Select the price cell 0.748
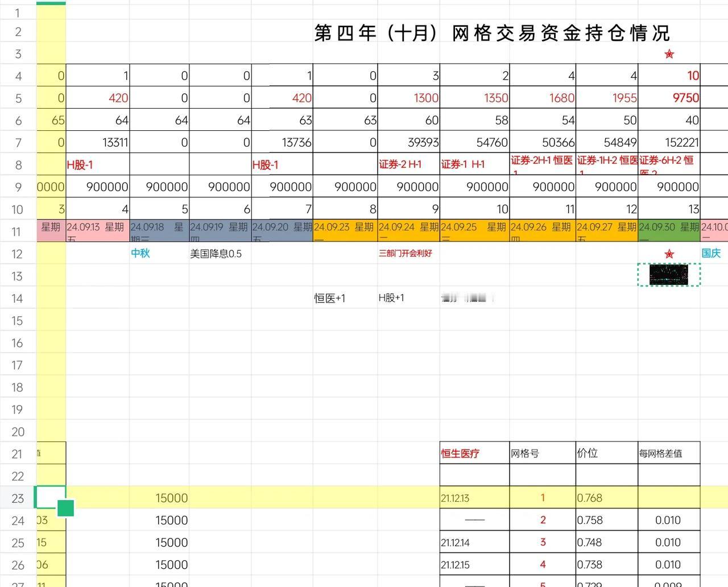 click(x=607, y=542)
